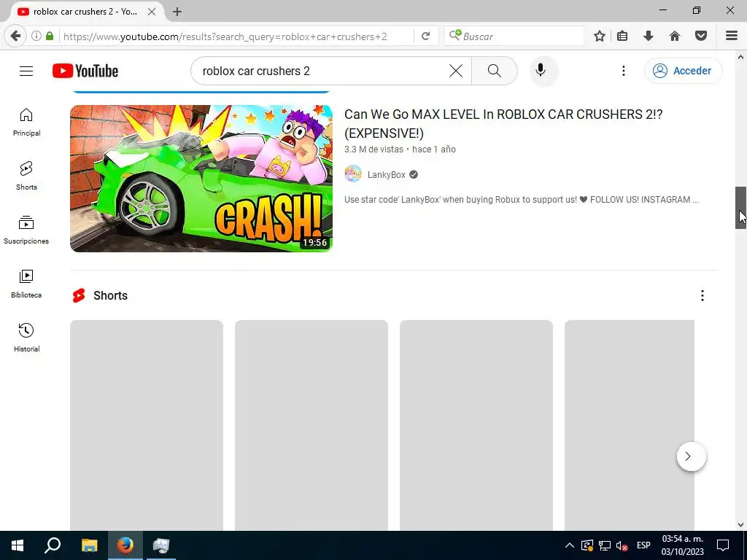Screen dimensions: 747x560
Task: Open Historial in the sidebar
Action: [27, 338]
